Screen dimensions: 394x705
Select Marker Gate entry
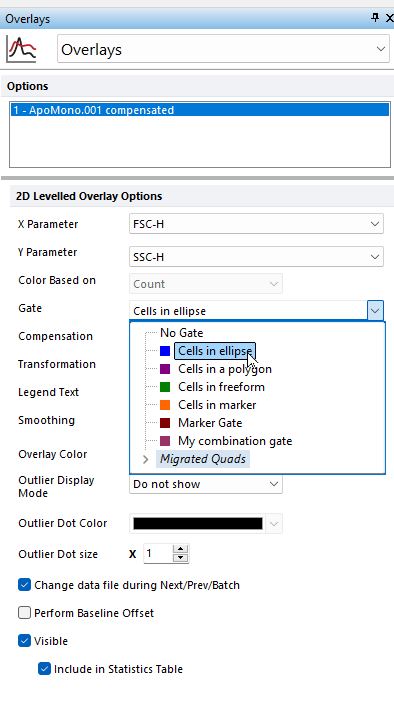click(x=210, y=423)
